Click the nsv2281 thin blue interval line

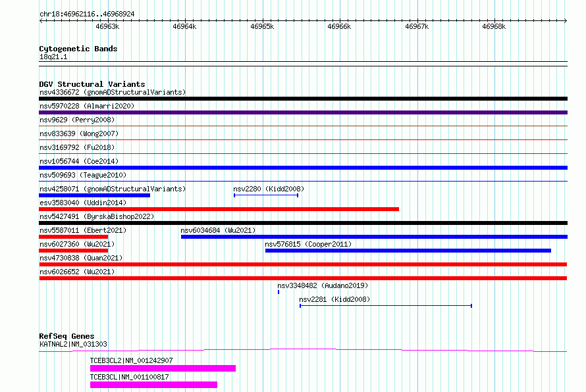[386, 306]
